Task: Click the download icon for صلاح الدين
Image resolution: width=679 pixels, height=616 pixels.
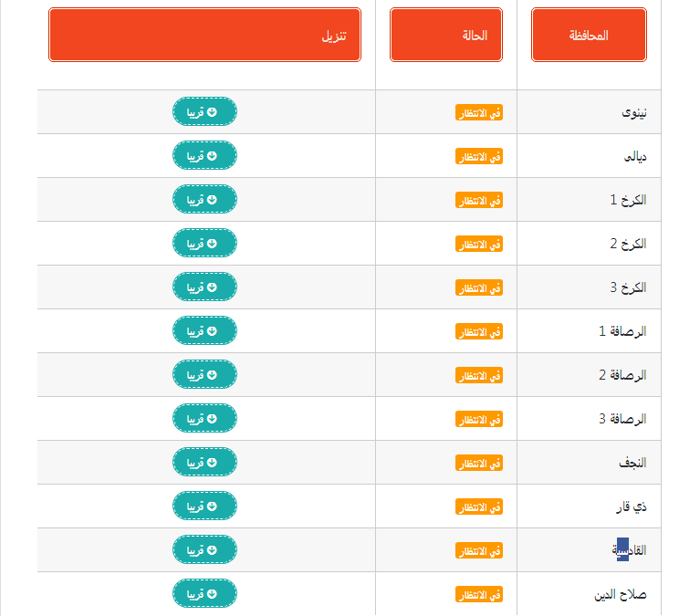Action: 212,594
